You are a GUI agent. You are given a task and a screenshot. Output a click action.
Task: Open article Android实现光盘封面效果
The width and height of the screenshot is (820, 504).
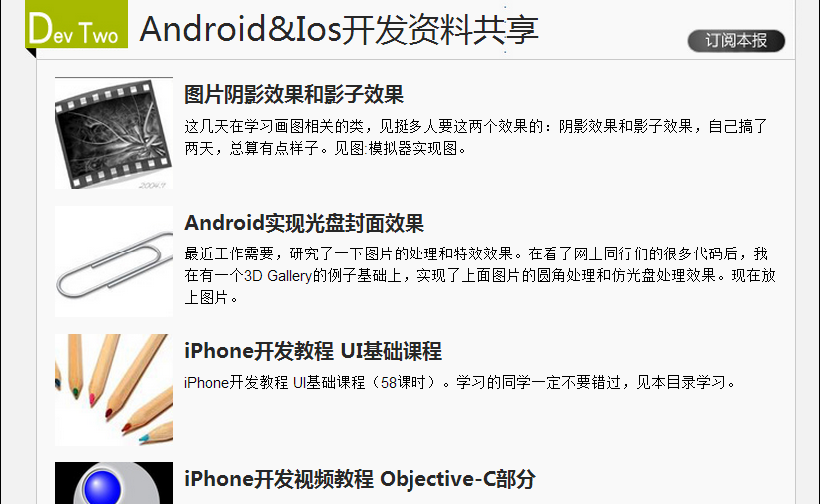click(304, 224)
